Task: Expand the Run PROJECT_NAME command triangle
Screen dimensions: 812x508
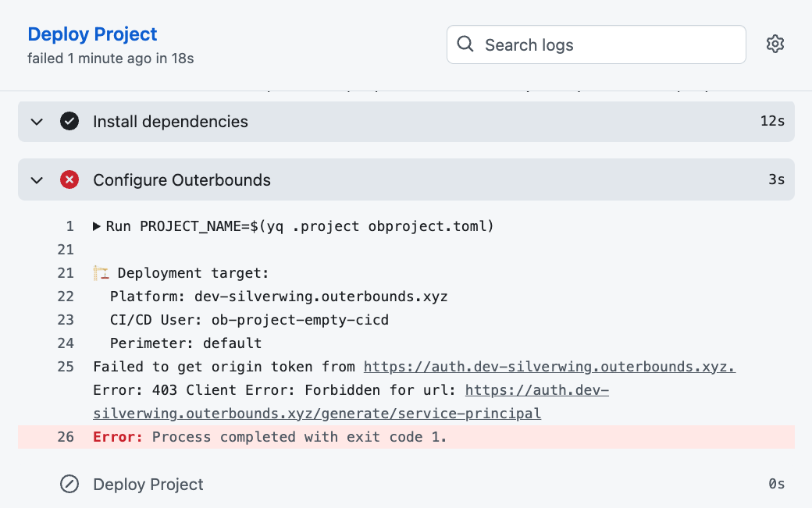Action: [x=96, y=226]
